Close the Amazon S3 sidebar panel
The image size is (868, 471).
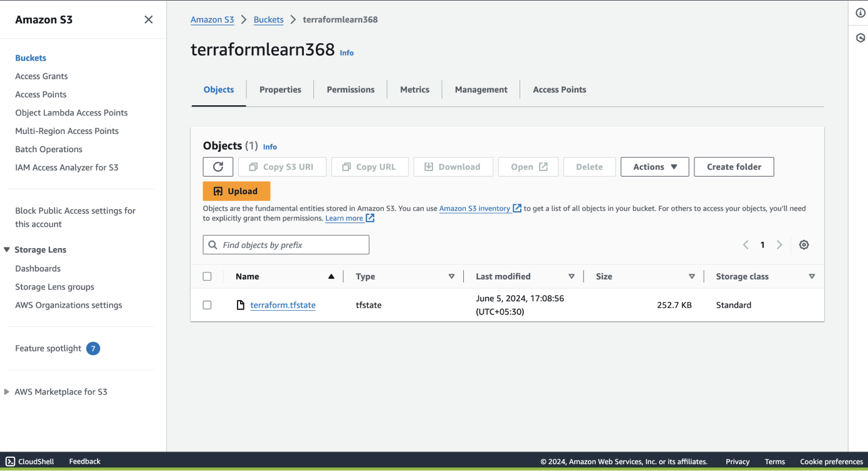pos(149,19)
